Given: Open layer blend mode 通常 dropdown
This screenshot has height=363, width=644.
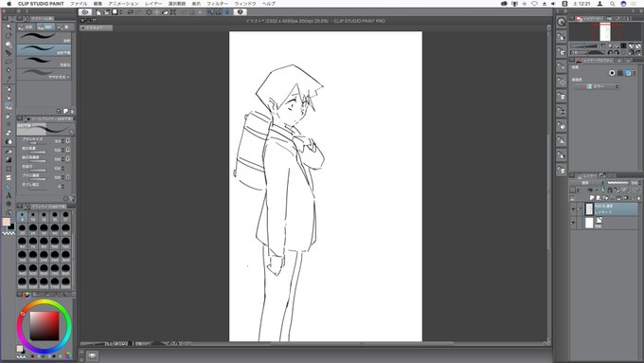Looking at the screenshot, I should 587,183.
